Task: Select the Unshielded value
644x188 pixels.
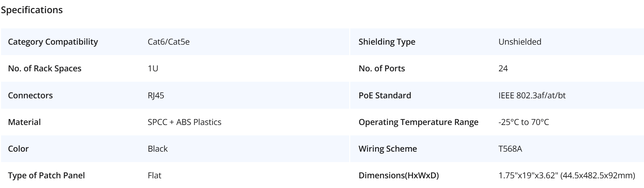Action: click(x=520, y=42)
